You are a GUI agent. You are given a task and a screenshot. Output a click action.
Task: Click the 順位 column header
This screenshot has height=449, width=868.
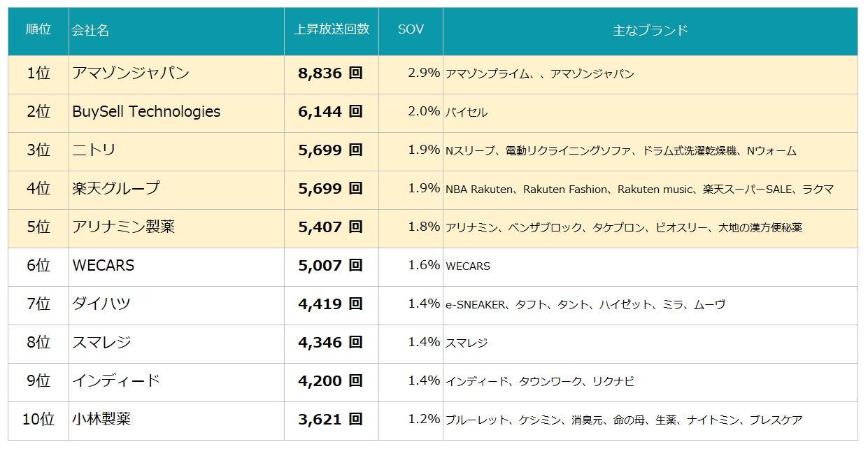point(38,30)
